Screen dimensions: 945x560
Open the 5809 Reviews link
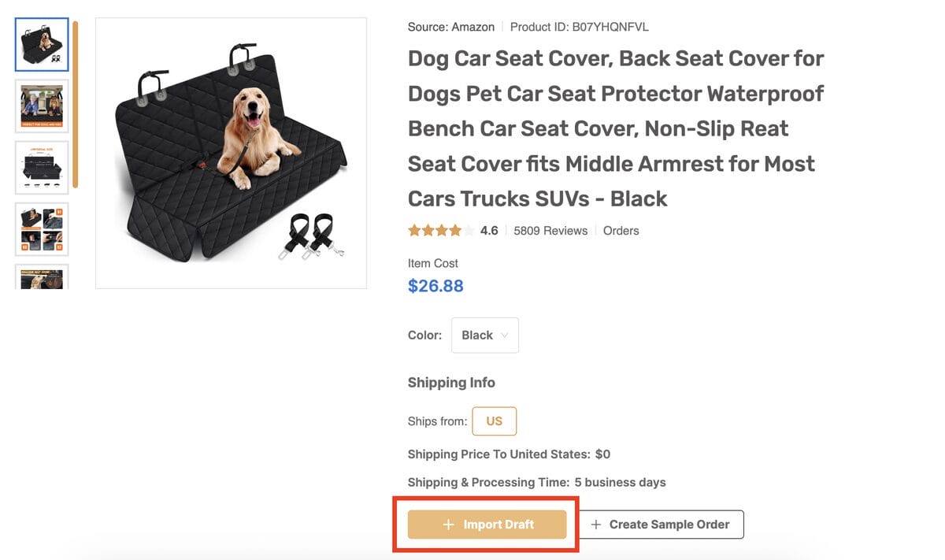click(550, 231)
